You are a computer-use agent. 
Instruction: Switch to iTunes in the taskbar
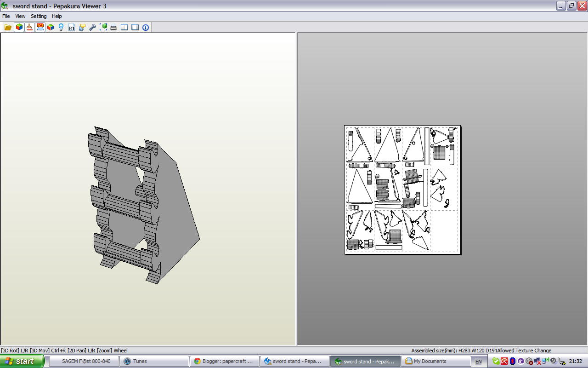pos(153,362)
